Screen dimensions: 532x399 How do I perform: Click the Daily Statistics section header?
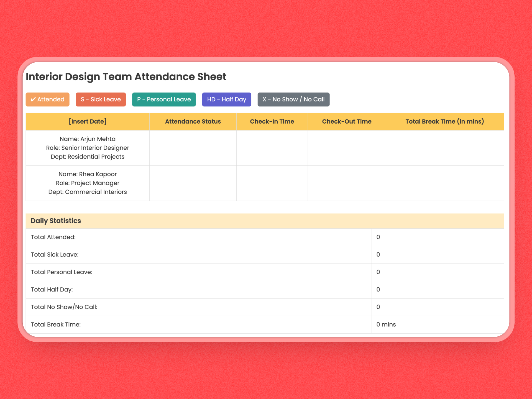tap(265, 221)
